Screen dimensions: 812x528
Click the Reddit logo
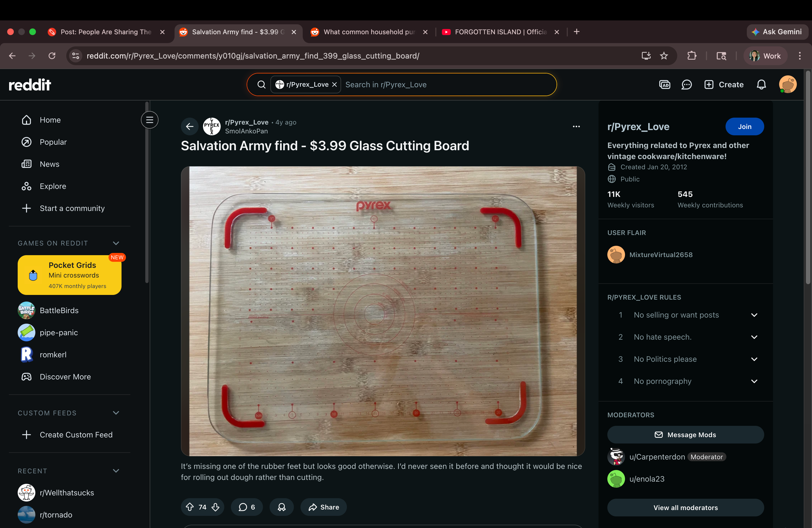click(x=30, y=85)
